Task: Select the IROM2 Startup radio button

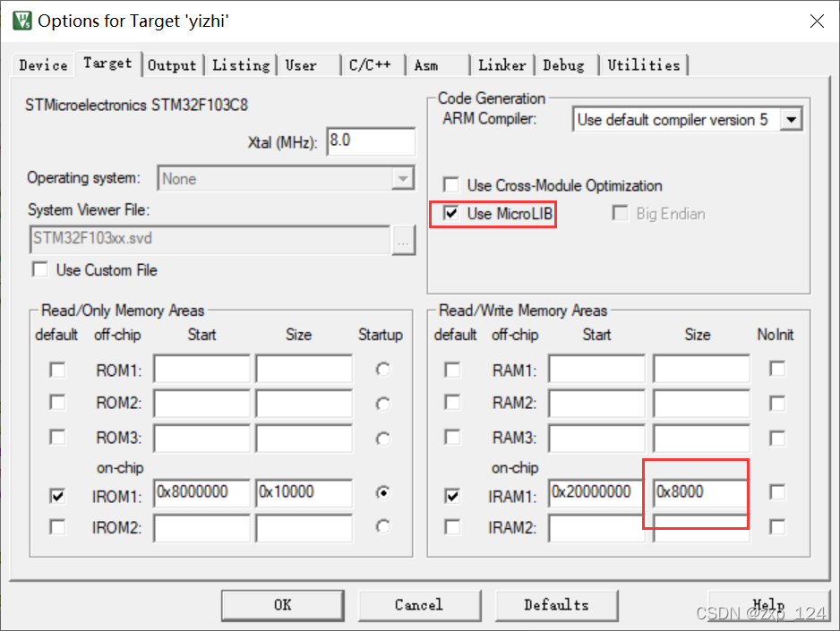Action: pyautogui.click(x=382, y=526)
